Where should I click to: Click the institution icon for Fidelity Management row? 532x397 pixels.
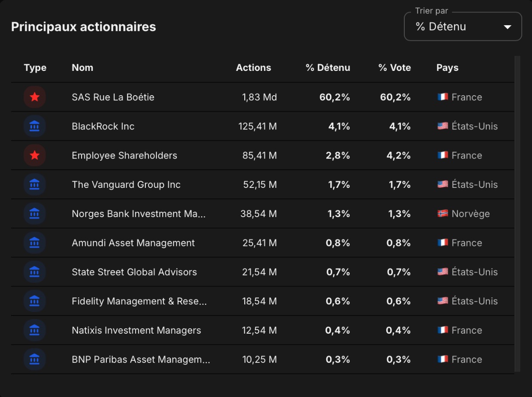click(35, 301)
